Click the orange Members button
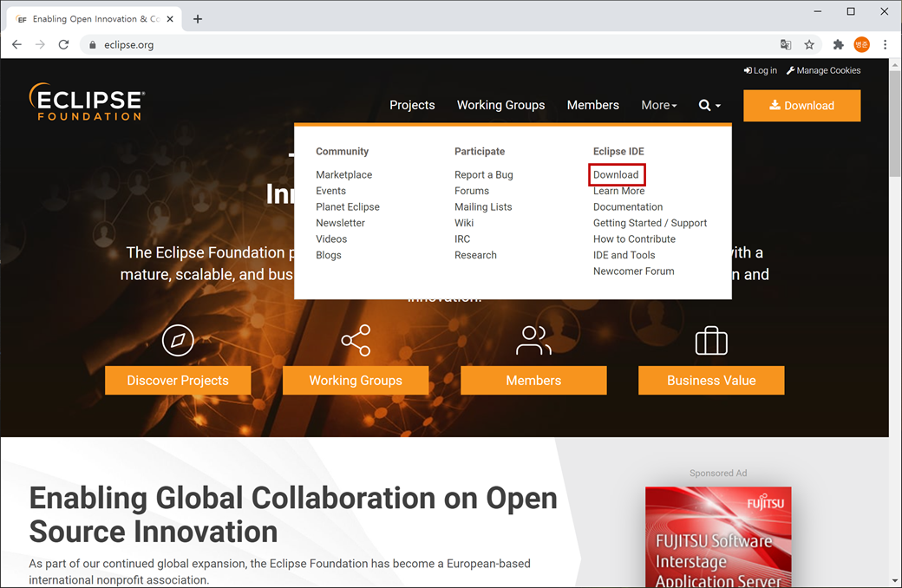 [533, 381]
